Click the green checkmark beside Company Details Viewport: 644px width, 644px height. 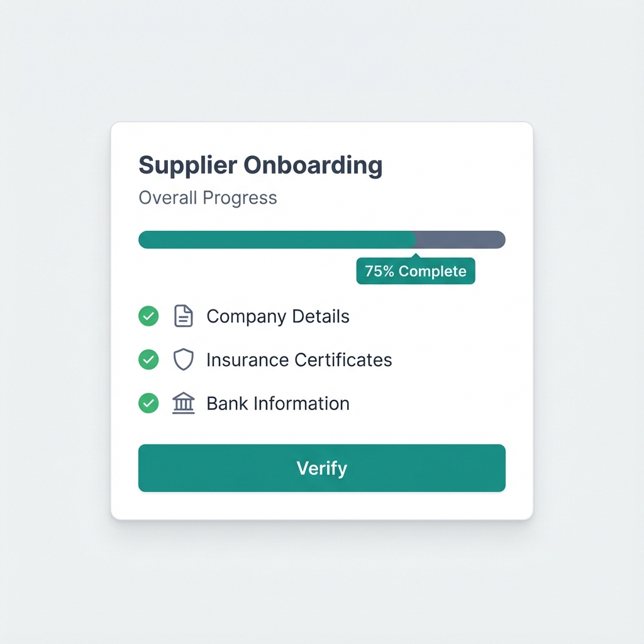148,316
